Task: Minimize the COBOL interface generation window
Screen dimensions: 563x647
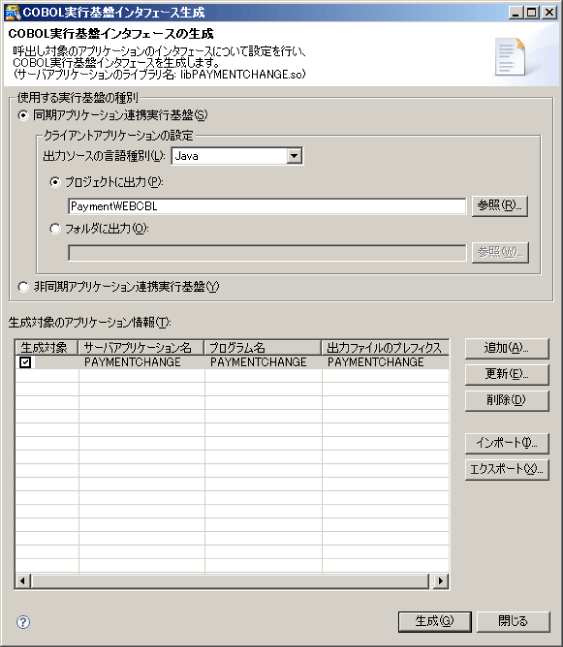Action: click(x=516, y=12)
